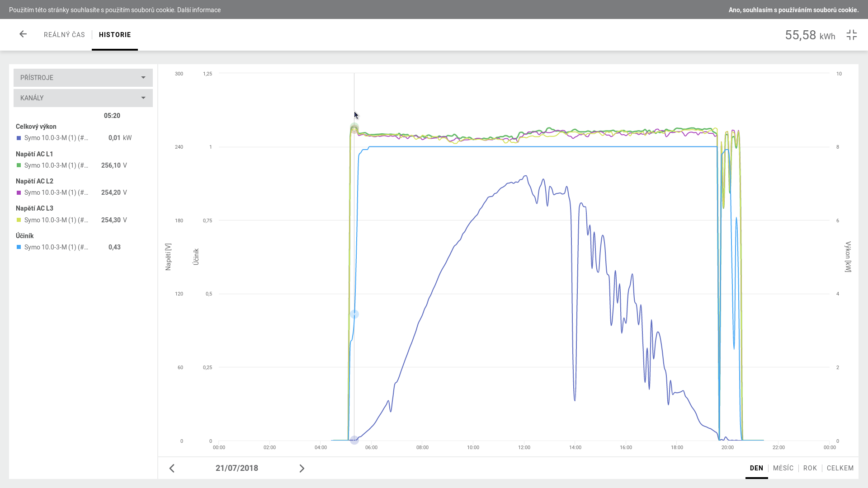This screenshot has width=868, height=488.
Task: Click blue Celkový výkon legend square
Action: (19, 138)
